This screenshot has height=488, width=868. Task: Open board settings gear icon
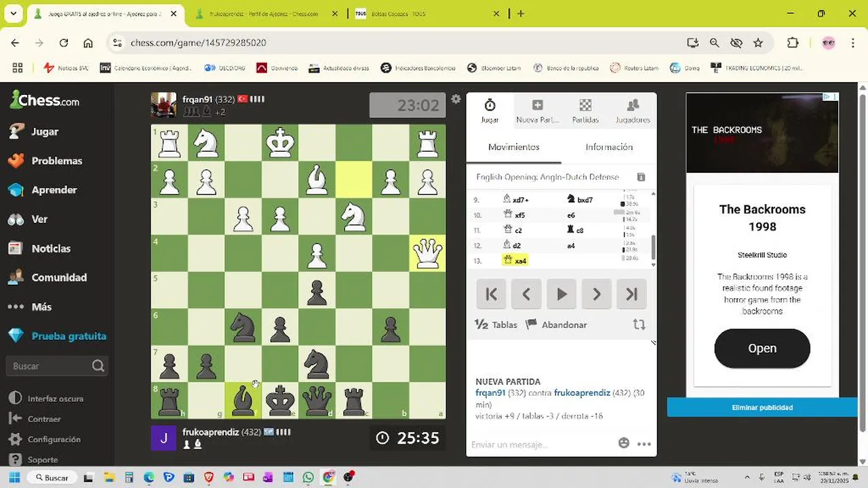(x=456, y=99)
